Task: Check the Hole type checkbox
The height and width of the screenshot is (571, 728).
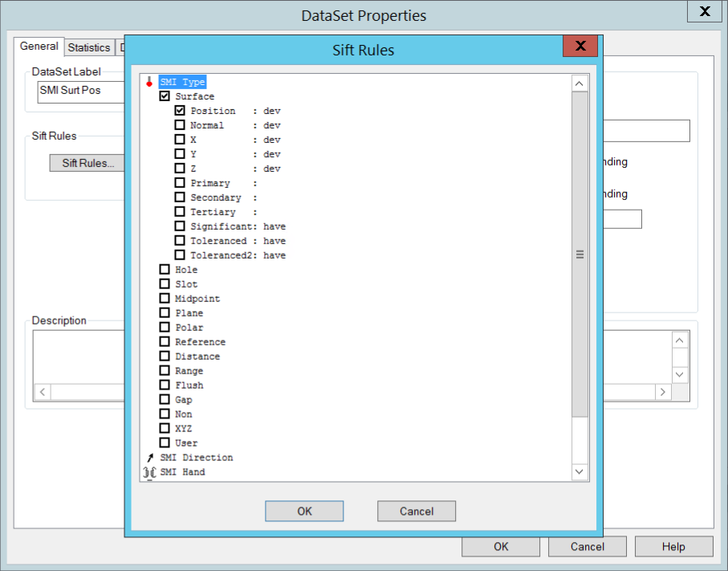Action: pyautogui.click(x=165, y=270)
